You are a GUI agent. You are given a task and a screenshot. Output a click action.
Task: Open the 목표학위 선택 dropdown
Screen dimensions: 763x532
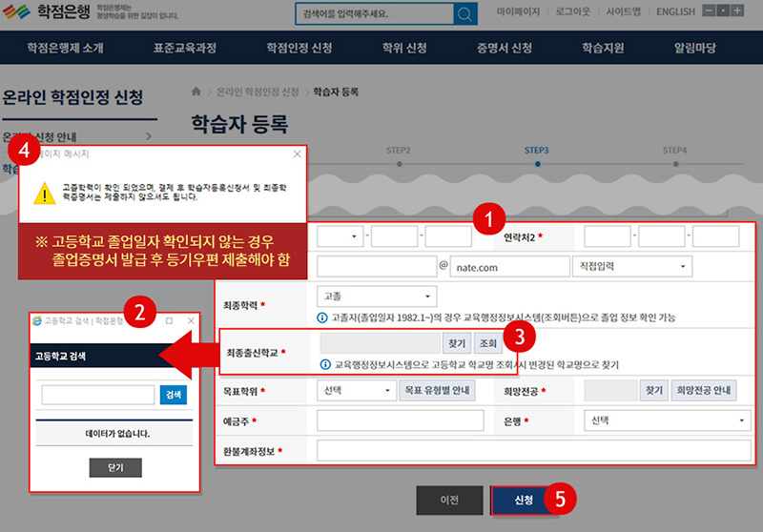coord(357,391)
